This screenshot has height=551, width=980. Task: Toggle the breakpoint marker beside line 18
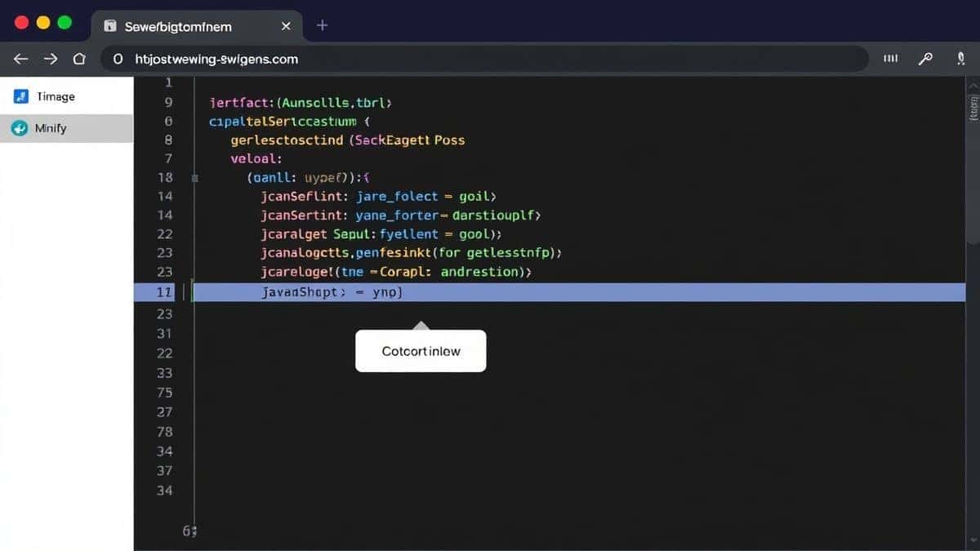point(194,176)
